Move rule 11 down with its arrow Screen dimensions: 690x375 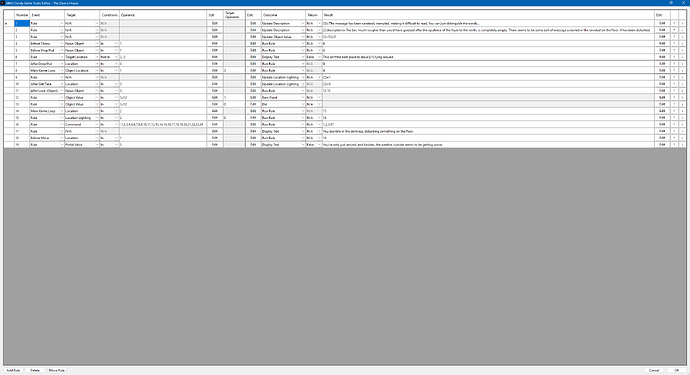(682, 91)
